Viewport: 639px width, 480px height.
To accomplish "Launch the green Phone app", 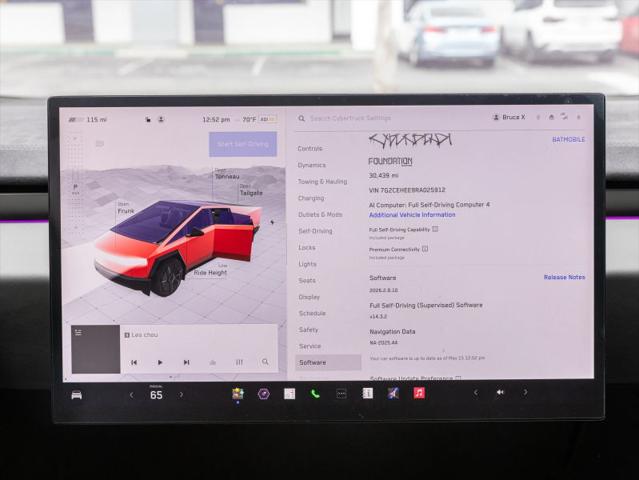I will (x=315, y=394).
